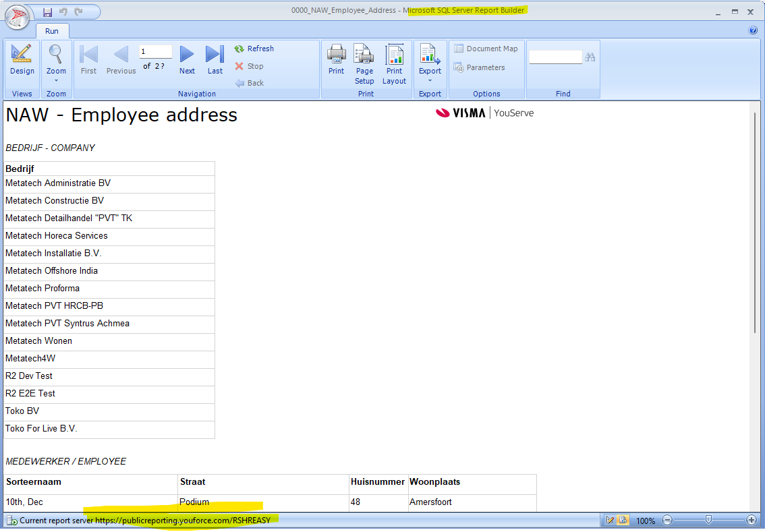Click the NAW - Employee address title
Screen dimensions: 765x532
click(x=121, y=115)
